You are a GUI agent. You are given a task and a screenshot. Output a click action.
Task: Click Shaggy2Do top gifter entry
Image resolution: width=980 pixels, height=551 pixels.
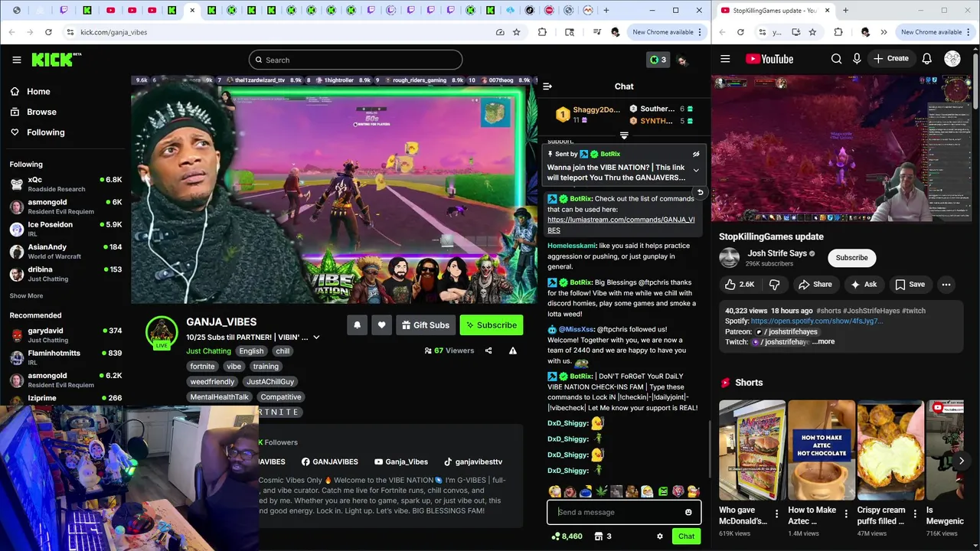click(588, 115)
